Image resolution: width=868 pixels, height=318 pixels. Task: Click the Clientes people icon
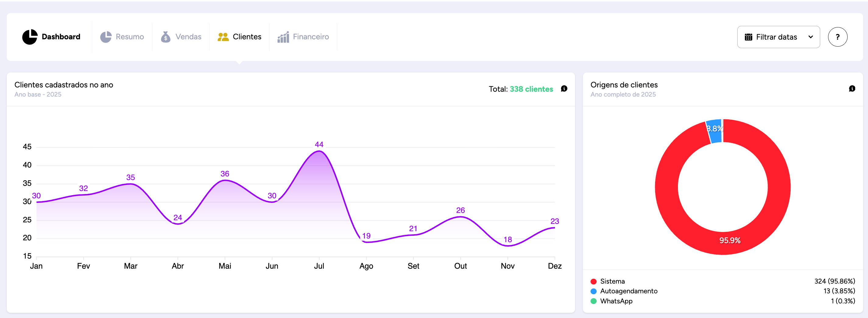223,37
